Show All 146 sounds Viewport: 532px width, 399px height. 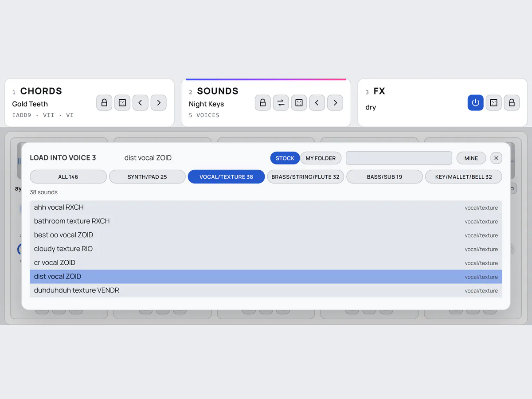coord(68,177)
